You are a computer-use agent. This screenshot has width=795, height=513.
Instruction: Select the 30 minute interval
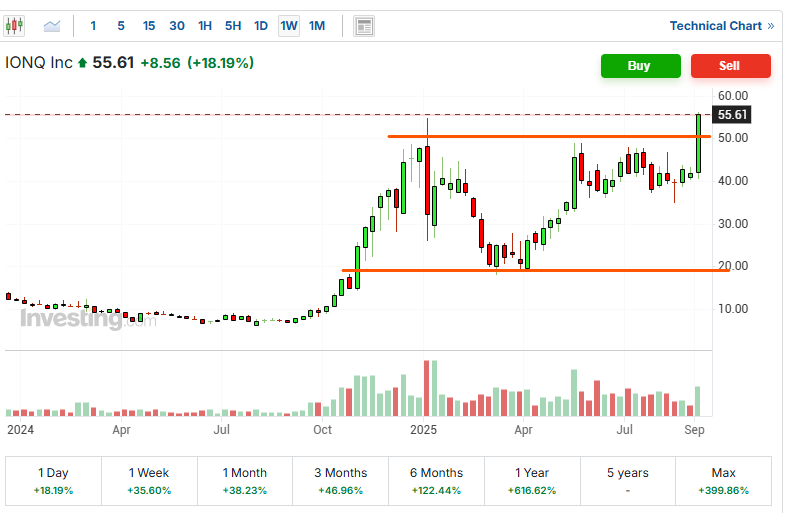[x=176, y=26]
